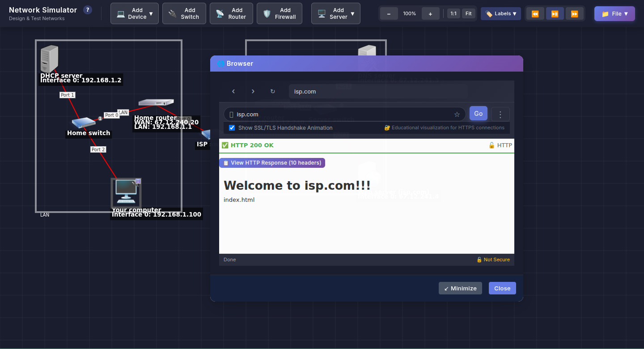Toggle Show SSL/TLS Handshake Animation checkbox

point(232,128)
